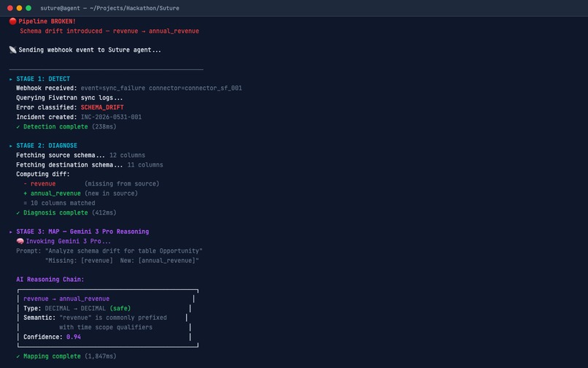Screen dimensions: 588x368
Task: Click 'STAGE 1: DETECT' heading
Action: pos(43,79)
